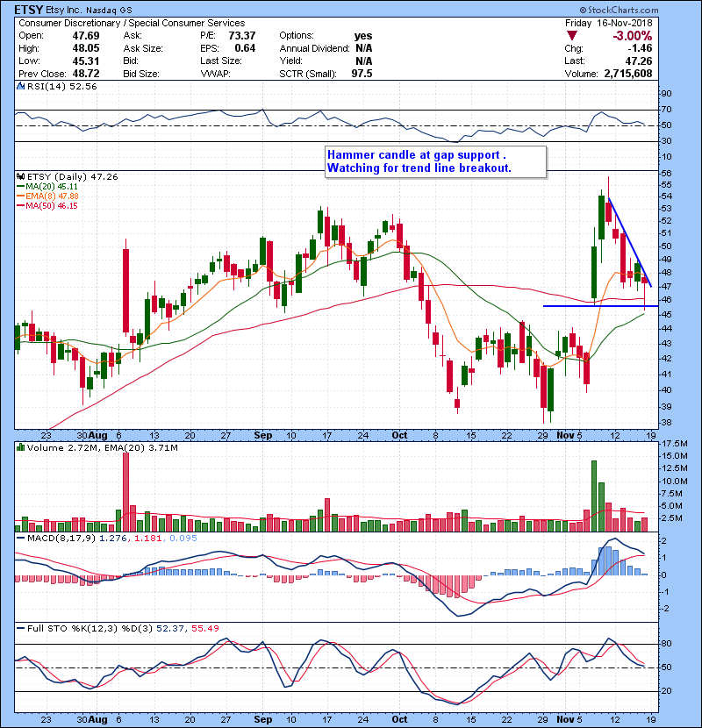Click the volume bars icon beside Volume label
This screenshot has height=728, width=702.
(20, 447)
